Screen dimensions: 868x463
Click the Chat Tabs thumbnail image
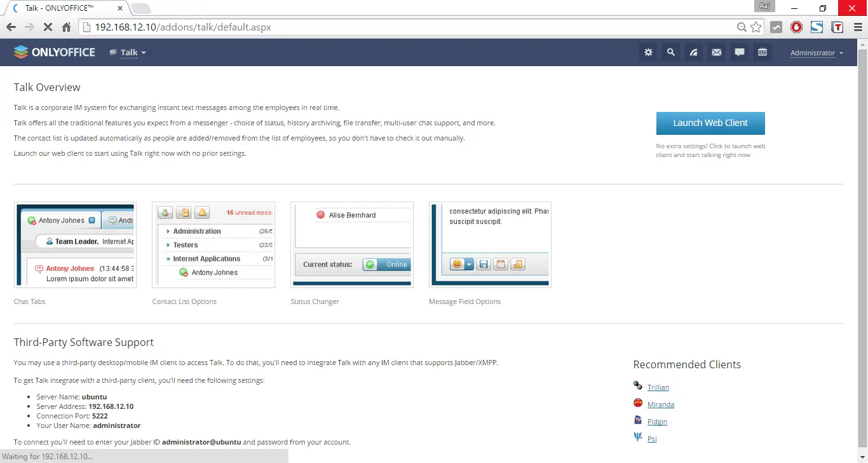pos(75,245)
